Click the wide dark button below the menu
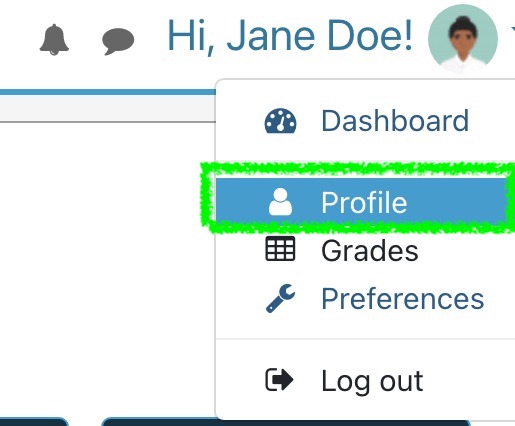The width and height of the screenshot is (515, 426). point(286,423)
